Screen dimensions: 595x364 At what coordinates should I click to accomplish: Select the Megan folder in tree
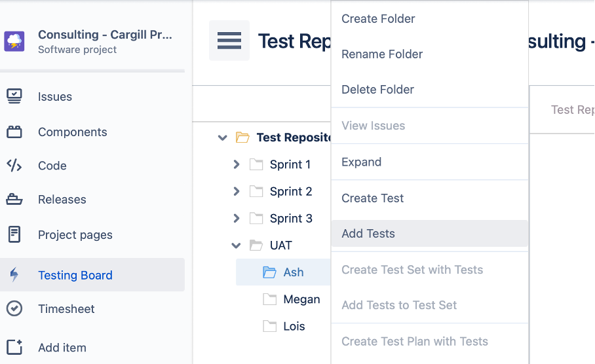click(x=301, y=299)
